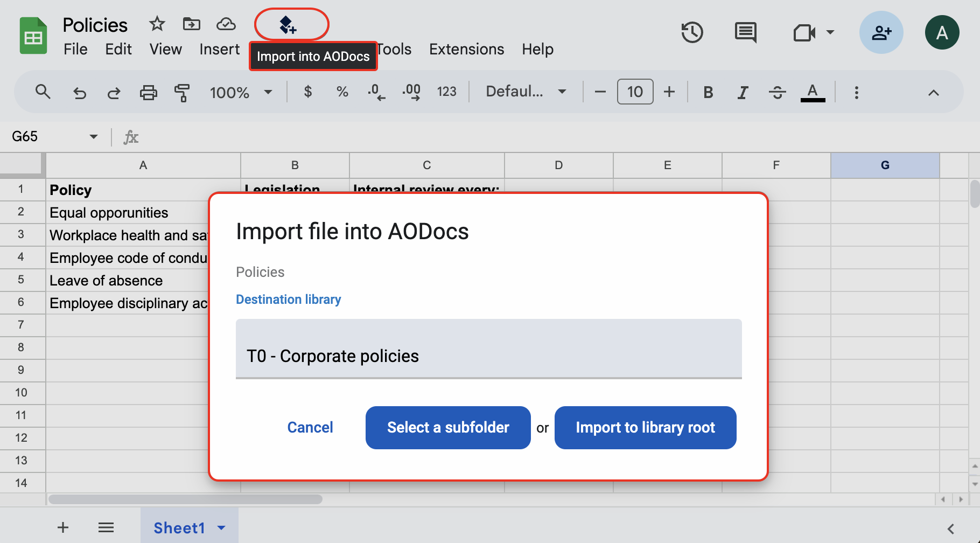Viewport: 980px width, 543px height.
Task: Open version history clock icon
Action: coord(692,33)
